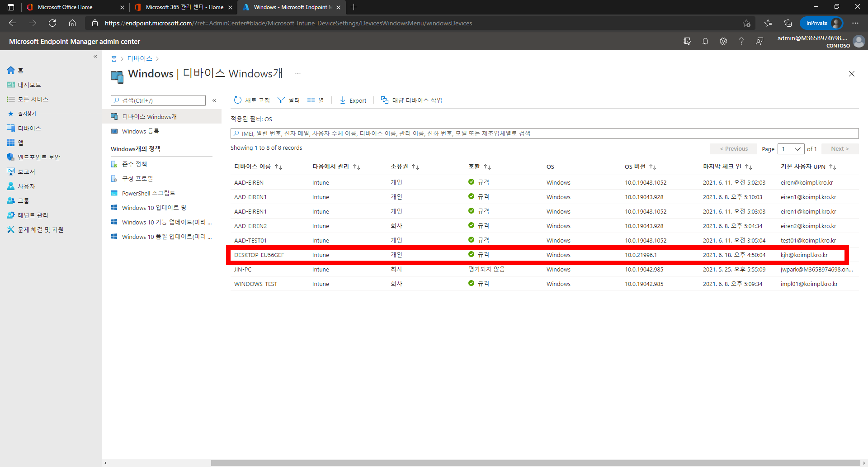This screenshot has width=868, height=467.
Task: Open 테넌트 관리 in the sidebar
Action: tap(28, 215)
